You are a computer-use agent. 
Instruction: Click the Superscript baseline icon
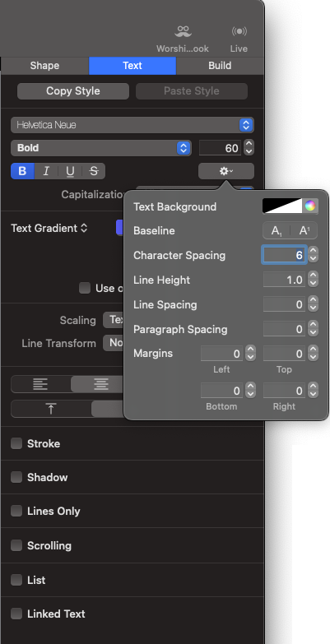point(304,231)
